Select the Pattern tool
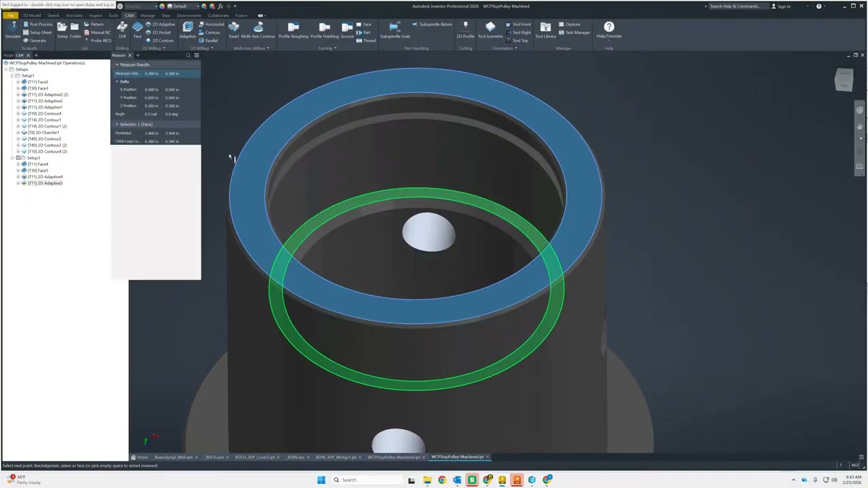Screen dimensions: 868x488 pos(94,24)
